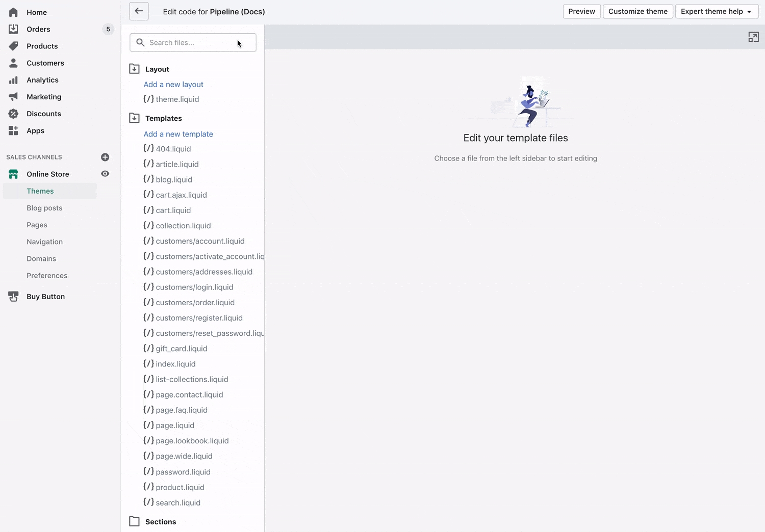Open theme.liquid layout file
This screenshot has width=765, height=532.
[171, 99]
